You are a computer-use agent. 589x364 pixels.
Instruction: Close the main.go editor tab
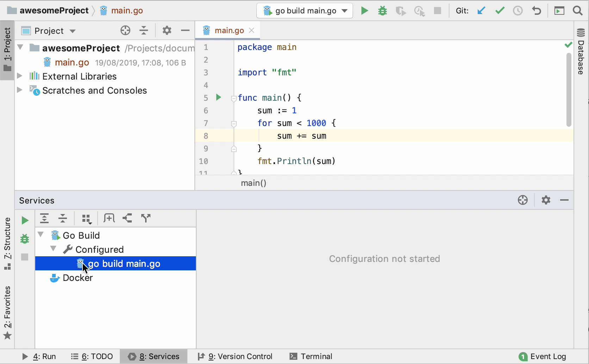tap(252, 30)
